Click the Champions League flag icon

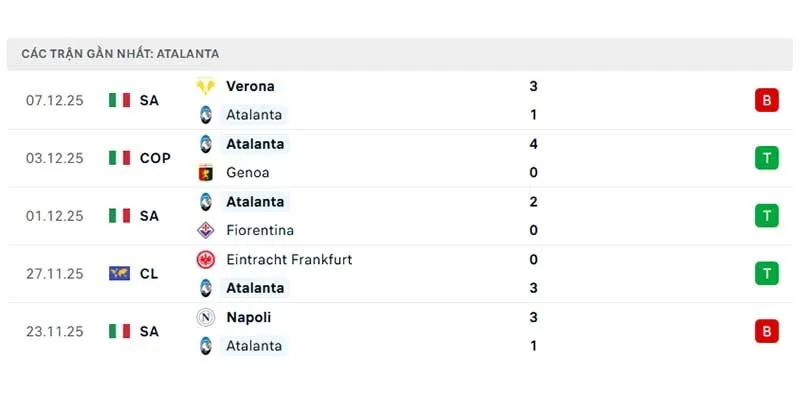[x=120, y=273]
